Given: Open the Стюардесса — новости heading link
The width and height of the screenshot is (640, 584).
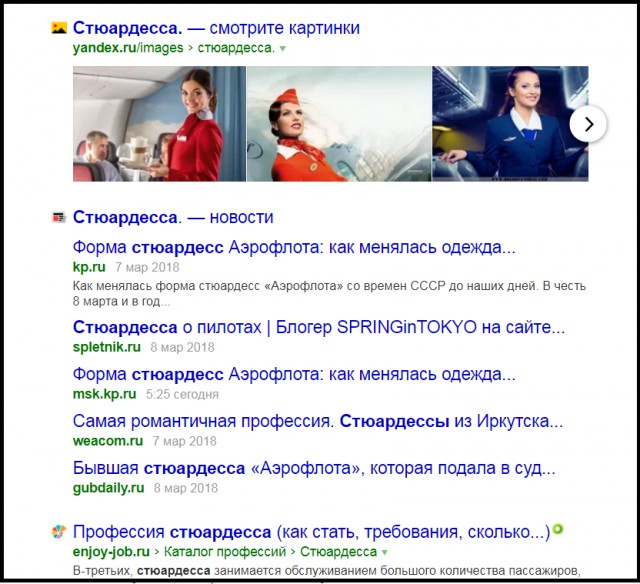Looking at the screenshot, I should click(173, 217).
